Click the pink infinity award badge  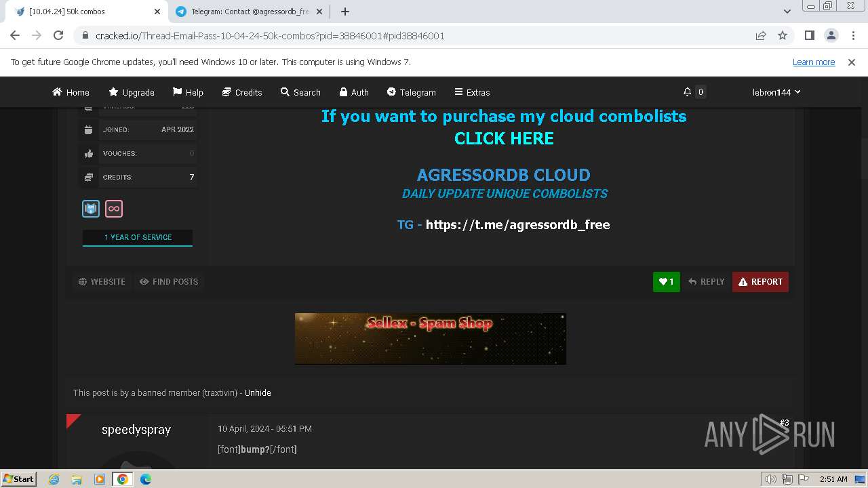point(114,209)
